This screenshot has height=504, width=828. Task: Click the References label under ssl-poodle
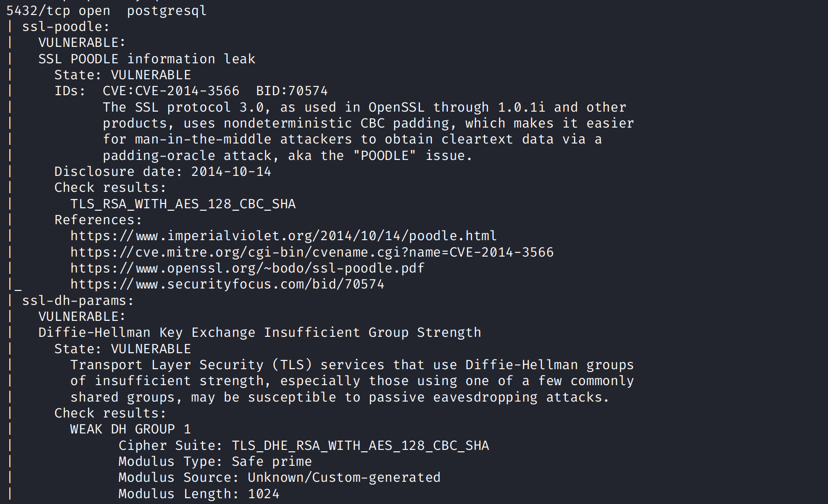pos(98,220)
